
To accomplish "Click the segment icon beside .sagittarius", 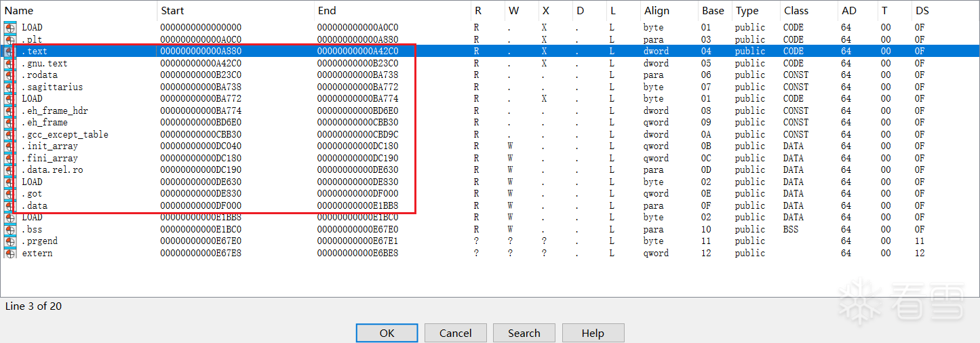I will (10, 87).
